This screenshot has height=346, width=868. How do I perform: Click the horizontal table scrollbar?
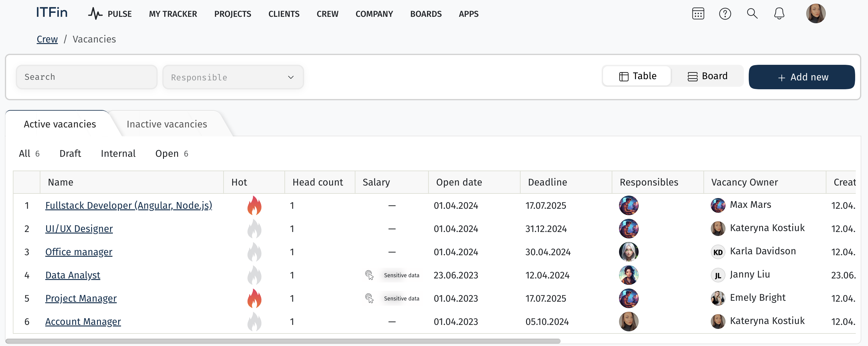pyautogui.click(x=283, y=341)
